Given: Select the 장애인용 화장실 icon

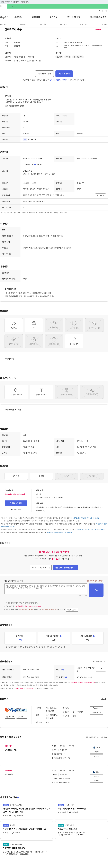Looking at the screenshot, I should (x=66, y=392).
